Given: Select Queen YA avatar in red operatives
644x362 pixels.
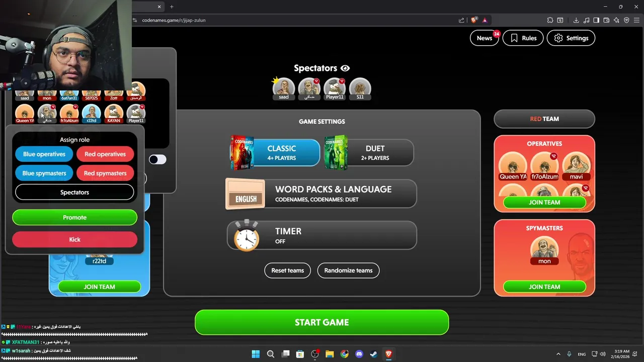Looking at the screenshot, I should [x=513, y=166].
